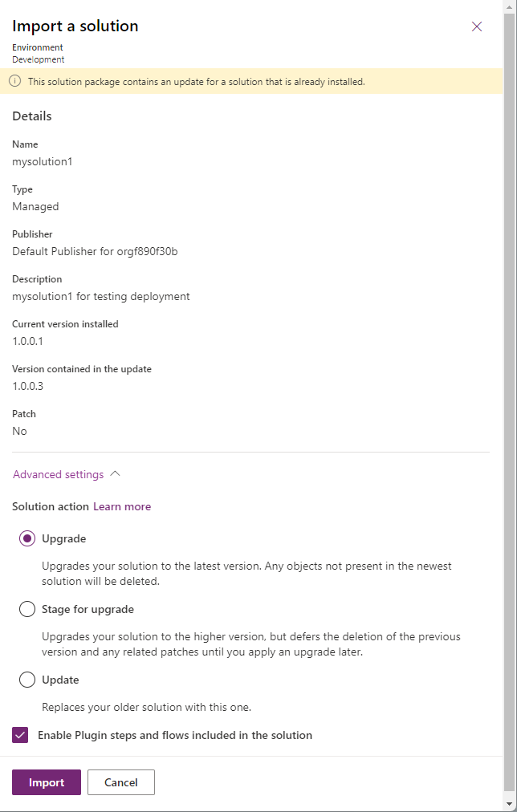The width and height of the screenshot is (517, 812).
Task: Click the scrollbar down arrow
Action: pos(509,804)
